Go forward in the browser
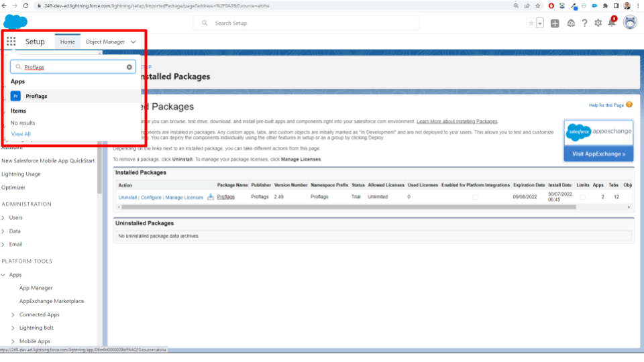This screenshot has height=362, width=644. (15, 6)
